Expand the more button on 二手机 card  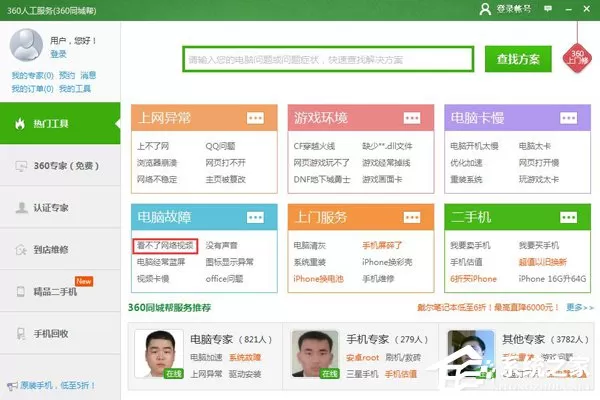pyautogui.click(x=568, y=217)
